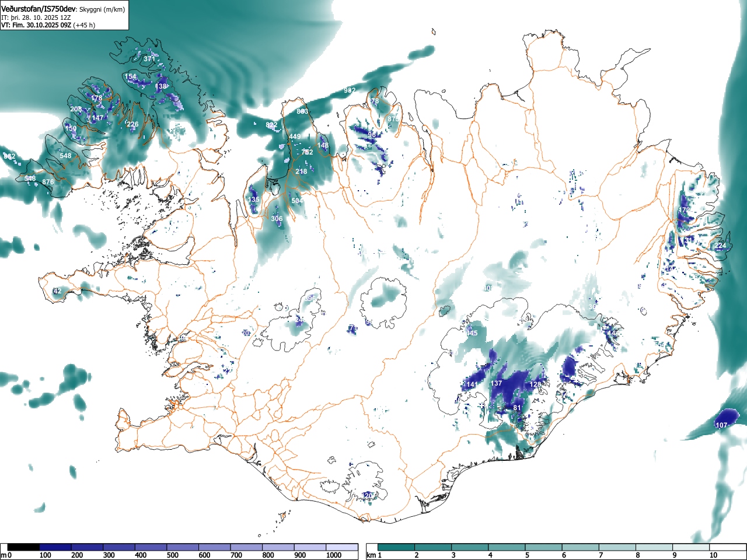Click the 154 visibility value label
Screen dimensions: 747x560
[x=131, y=77]
